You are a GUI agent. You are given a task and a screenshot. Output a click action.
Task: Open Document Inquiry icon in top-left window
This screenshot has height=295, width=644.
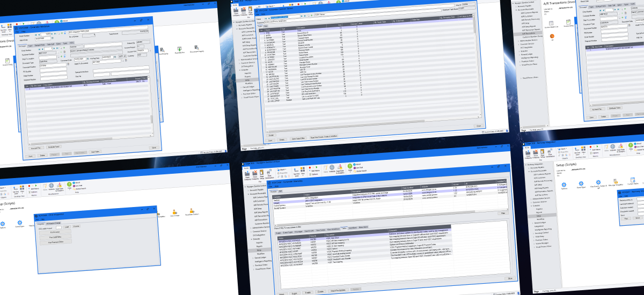[197, 49]
